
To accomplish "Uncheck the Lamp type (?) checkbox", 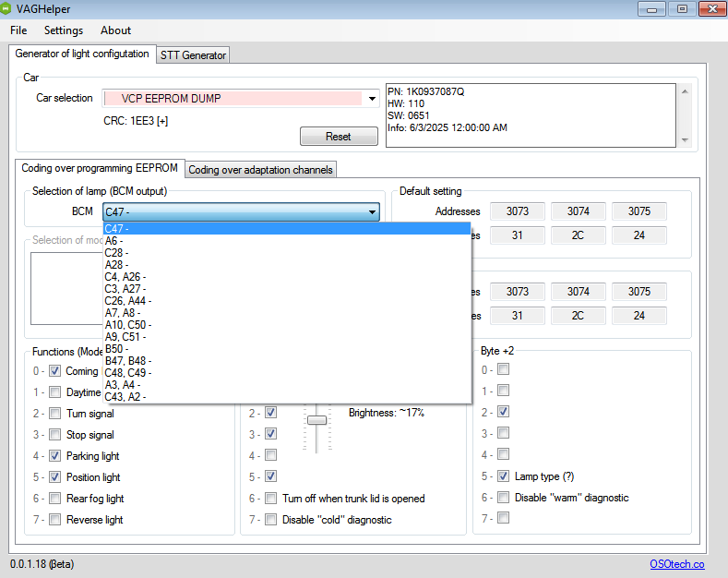I will pyautogui.click(x=503, y=476).
